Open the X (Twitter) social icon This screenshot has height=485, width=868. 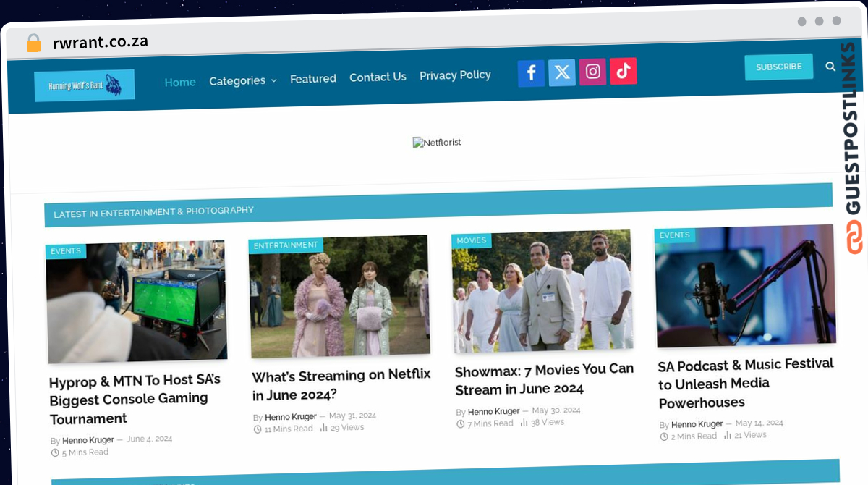[562, 72]
